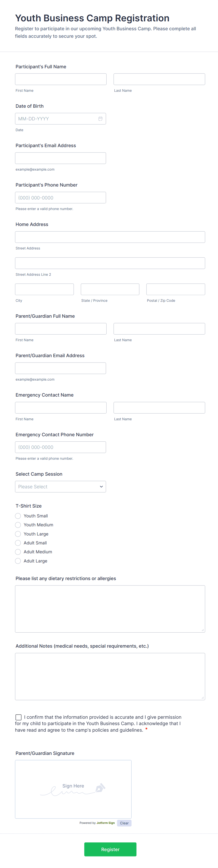
Task: Check the permission confirmation checkbox
Action: [19, 717]
